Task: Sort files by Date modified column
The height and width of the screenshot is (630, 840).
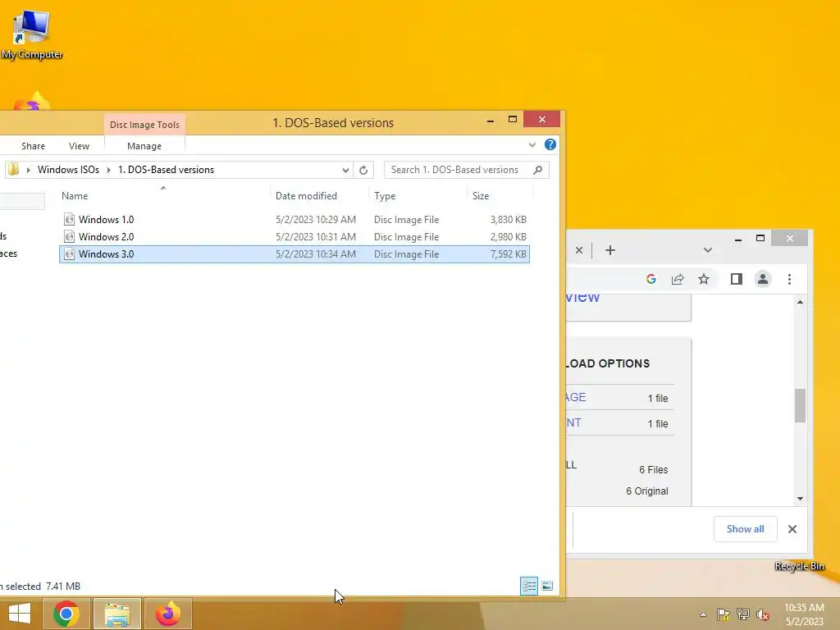Action: (x=306, y=195)
